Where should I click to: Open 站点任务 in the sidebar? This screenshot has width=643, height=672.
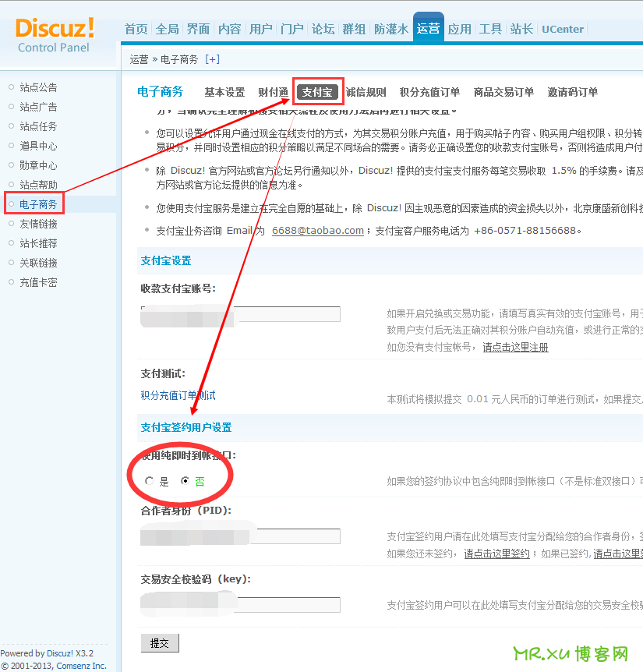click(38, 126)
